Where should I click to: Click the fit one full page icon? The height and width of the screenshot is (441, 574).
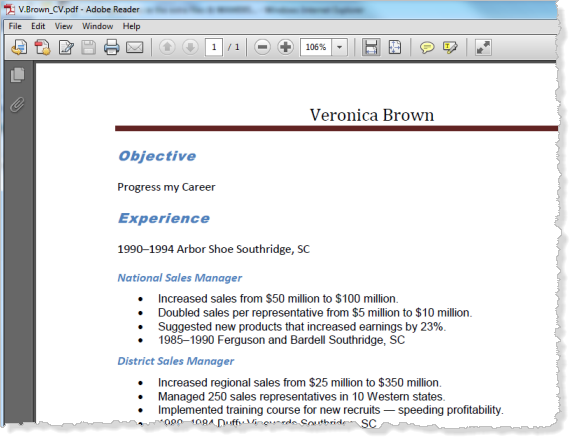pos(395,47)
